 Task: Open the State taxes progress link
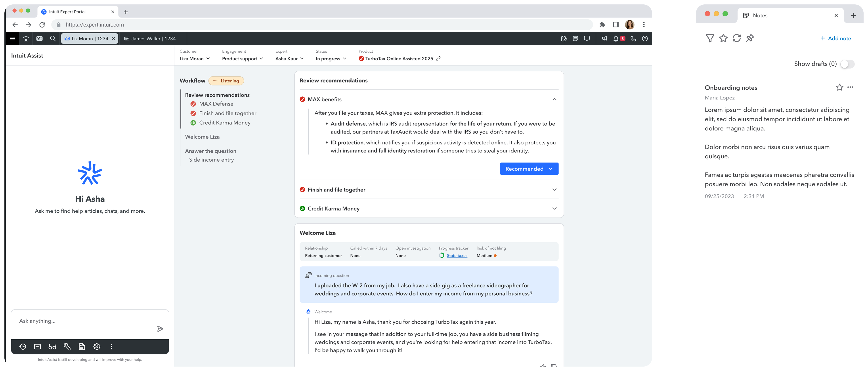pyautogui.click(x=457, y=256)
